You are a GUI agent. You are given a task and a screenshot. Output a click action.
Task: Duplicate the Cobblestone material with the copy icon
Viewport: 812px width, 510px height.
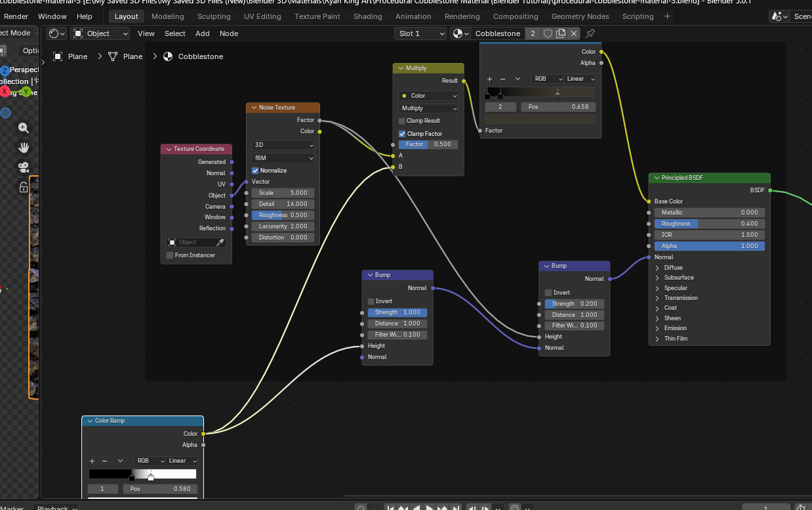[561, 33]
